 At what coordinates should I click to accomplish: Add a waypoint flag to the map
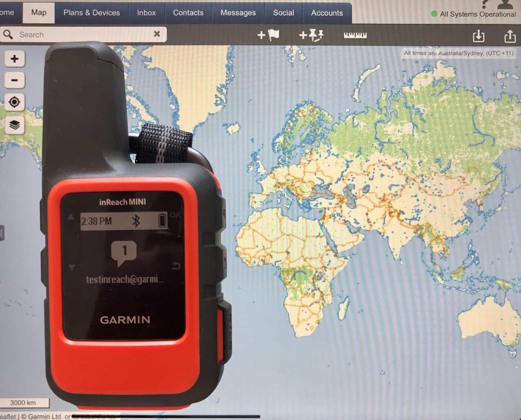point(268,35)
